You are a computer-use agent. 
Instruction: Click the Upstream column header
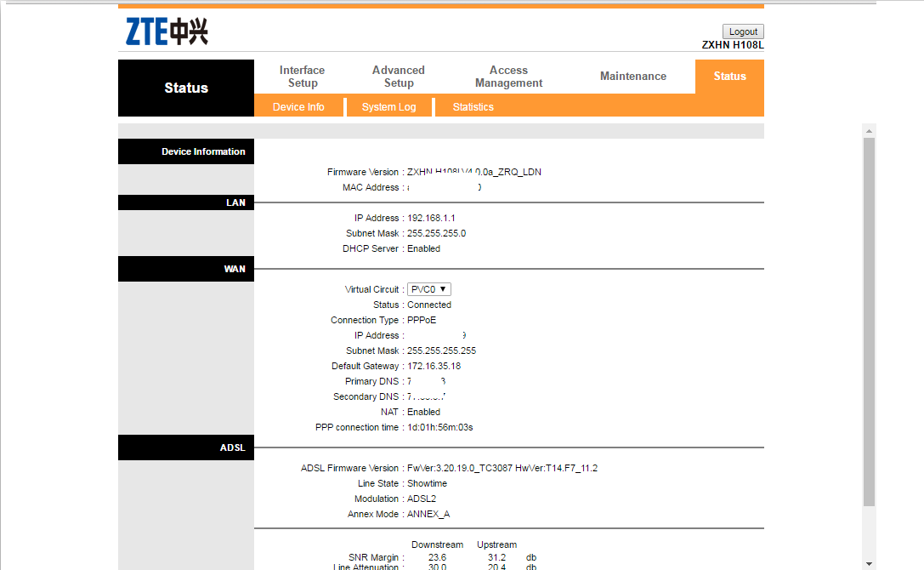496,544
